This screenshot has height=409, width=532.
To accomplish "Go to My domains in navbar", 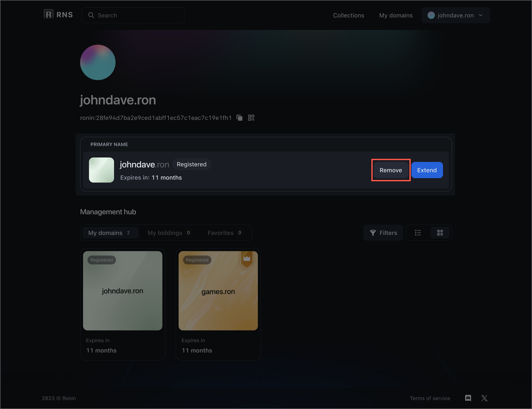I will pyautogui.click(x=396, y=15).
